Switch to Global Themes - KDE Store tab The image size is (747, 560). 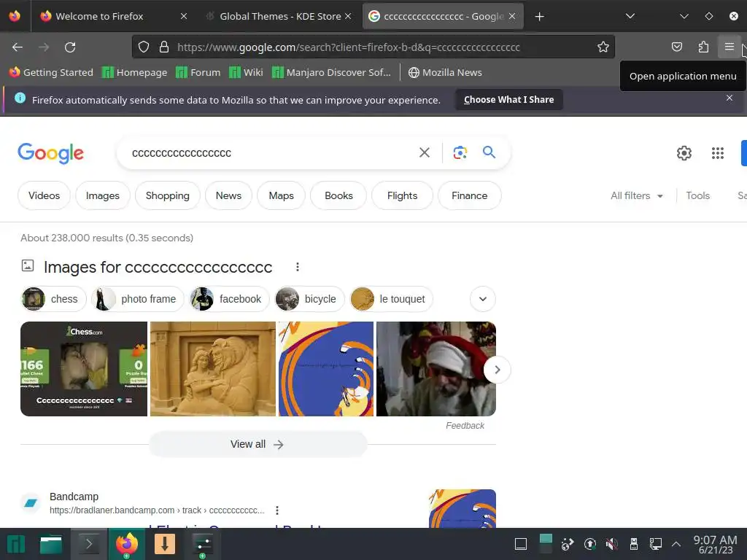(280, 16)
